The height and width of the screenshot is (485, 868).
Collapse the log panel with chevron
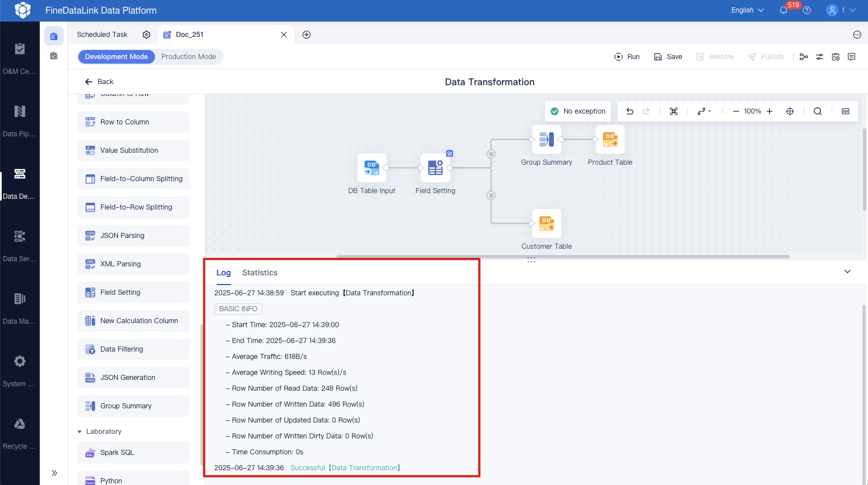point(848,271)
